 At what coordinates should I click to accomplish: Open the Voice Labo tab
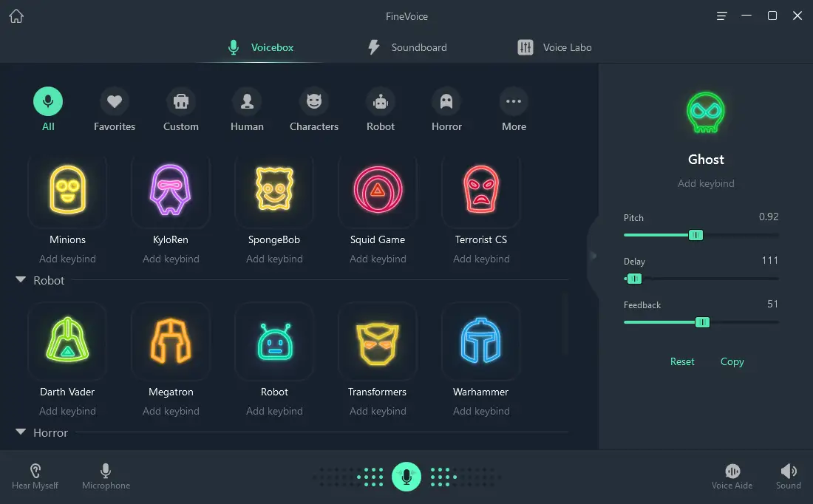pos(555,47)
